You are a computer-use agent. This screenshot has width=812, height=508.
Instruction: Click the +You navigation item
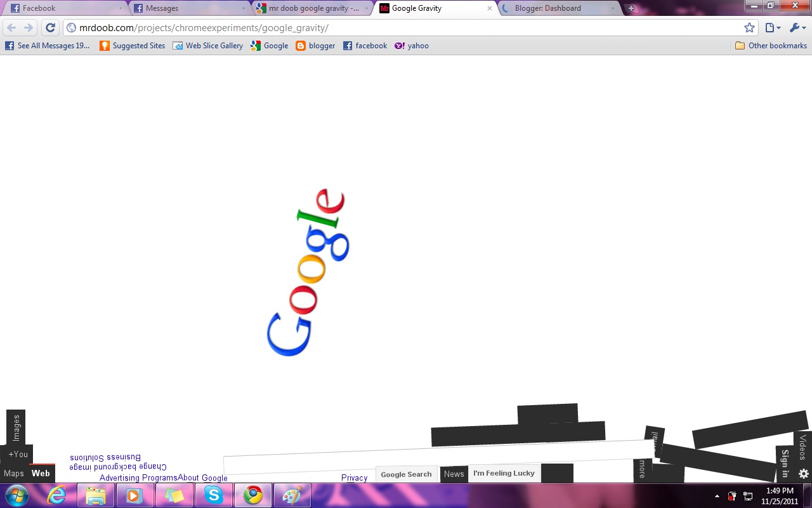[18, 454]
